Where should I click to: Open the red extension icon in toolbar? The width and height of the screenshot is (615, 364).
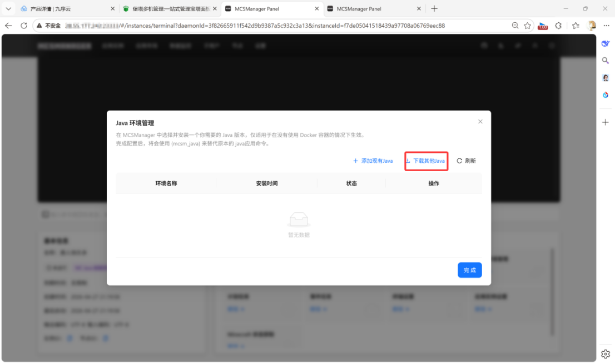point(543,26)
